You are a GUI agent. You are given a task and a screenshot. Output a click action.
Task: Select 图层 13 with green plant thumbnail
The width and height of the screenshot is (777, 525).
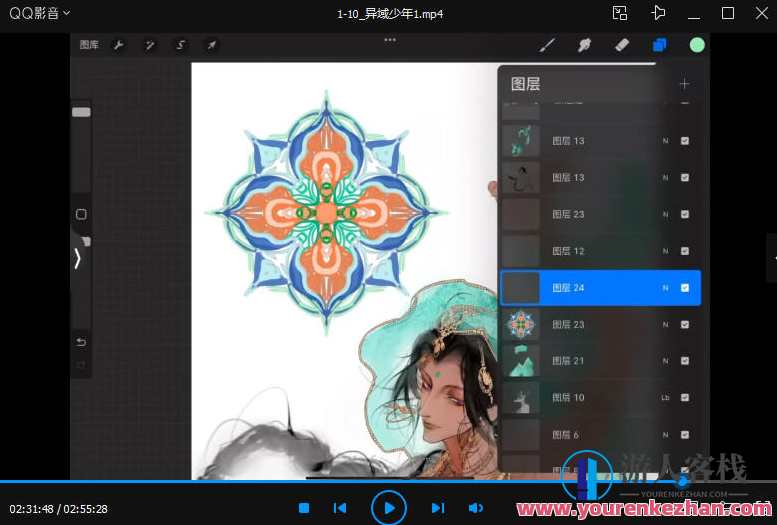[x=600, y=141]
